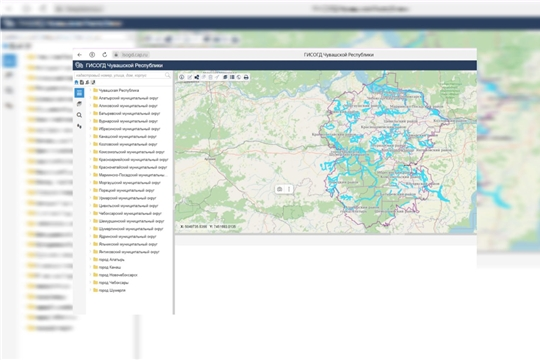Click the magnifier in the search field
The width and height of the screenshot is (540, 360).
[167, 75]
